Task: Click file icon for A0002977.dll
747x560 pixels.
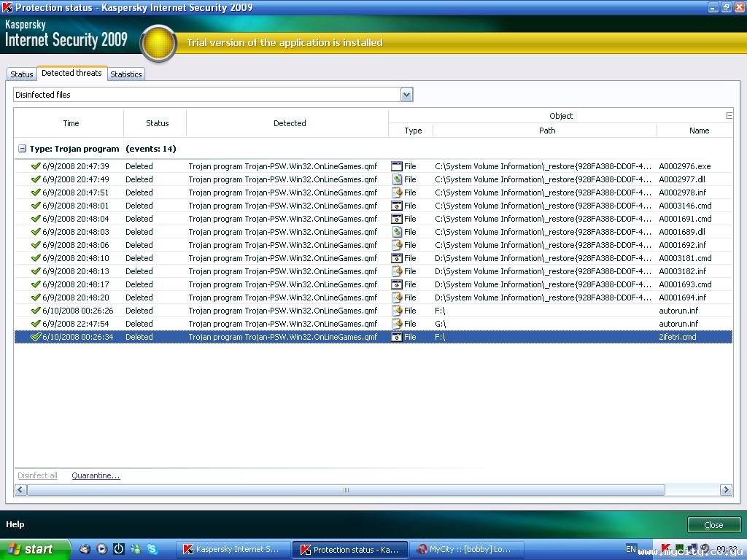Action: click(x=397, y=179)
